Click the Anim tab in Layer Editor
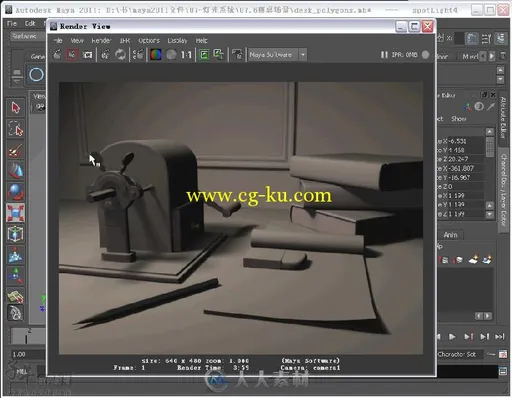The height and width of the screenshot is (398, 512). click(x=450, y=235)
